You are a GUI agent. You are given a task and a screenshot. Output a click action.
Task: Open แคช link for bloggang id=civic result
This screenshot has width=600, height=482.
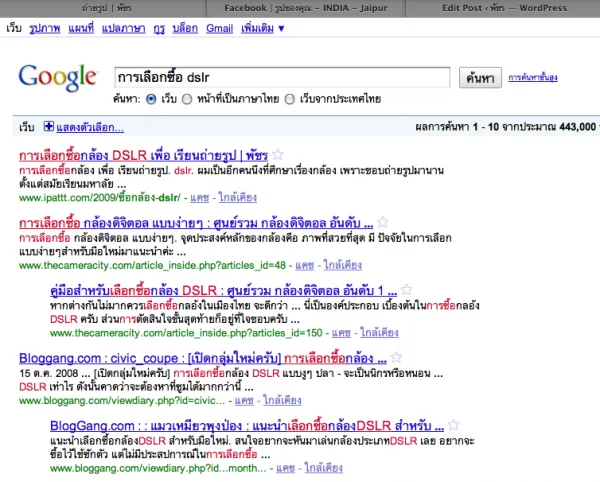pyautogui.click(x=244, y=401)
